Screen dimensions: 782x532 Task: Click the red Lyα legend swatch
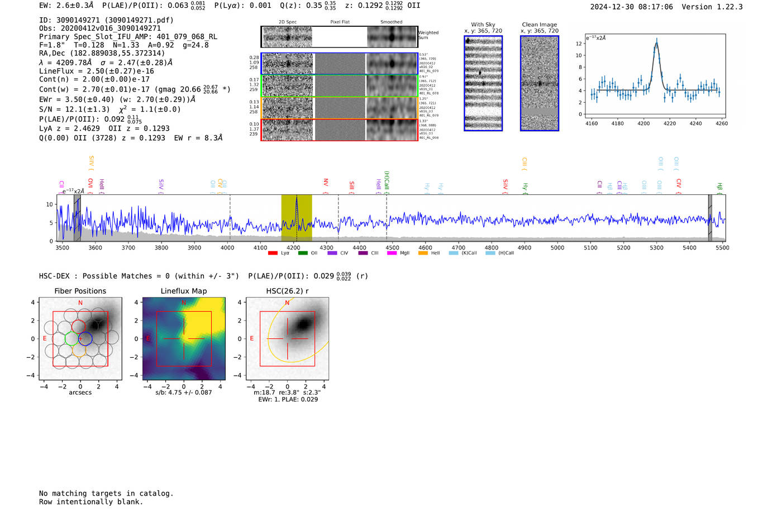click(x=273, y=253)
